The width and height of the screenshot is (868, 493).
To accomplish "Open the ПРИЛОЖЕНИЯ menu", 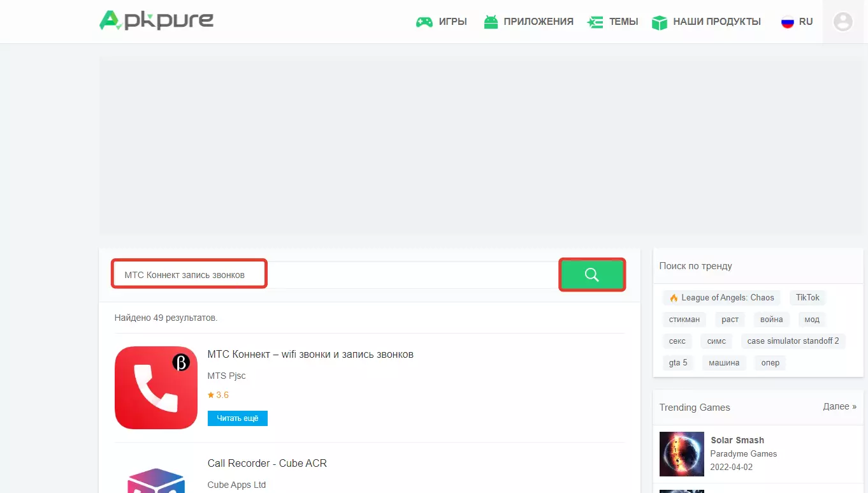I will [x=539, y=22].
